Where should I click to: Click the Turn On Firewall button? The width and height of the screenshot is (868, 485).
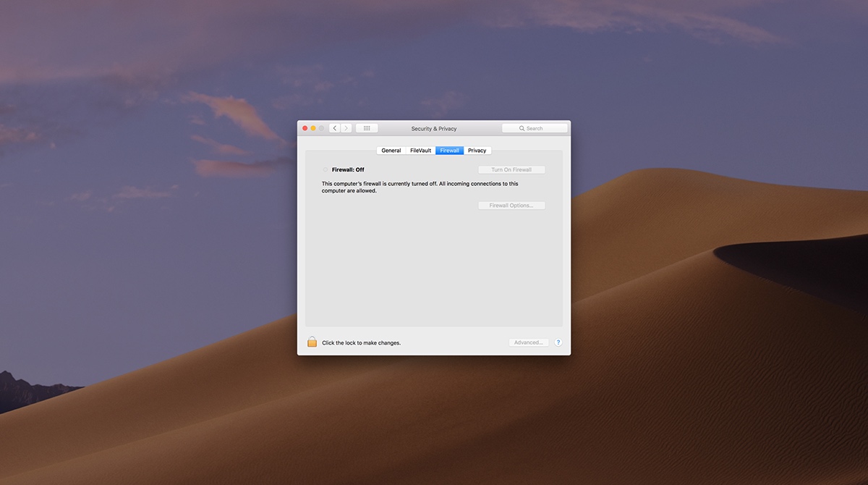(x=511, y=169)
